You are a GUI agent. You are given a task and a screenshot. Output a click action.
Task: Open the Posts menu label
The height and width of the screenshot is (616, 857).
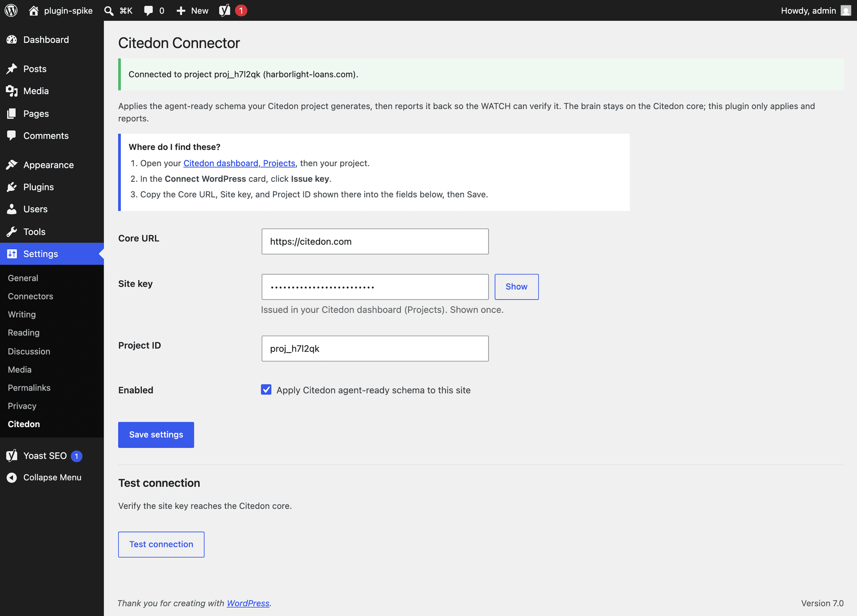(x=35, y=69)
